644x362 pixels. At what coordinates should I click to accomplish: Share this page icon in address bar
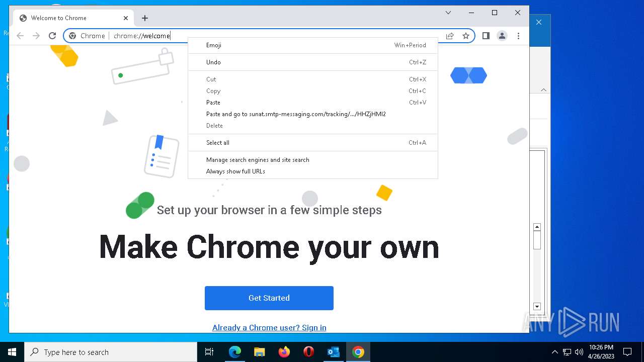[x=450, y=36]
